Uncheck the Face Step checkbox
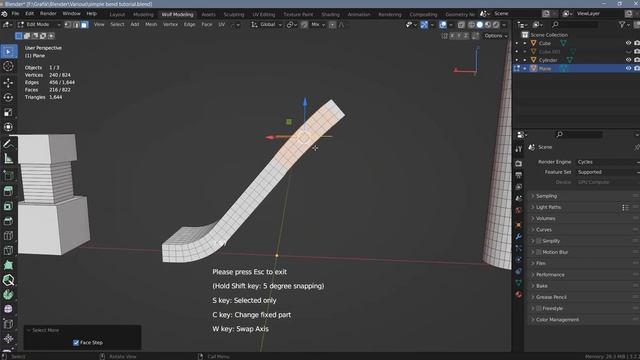640x360 pixels. point(76,342)
